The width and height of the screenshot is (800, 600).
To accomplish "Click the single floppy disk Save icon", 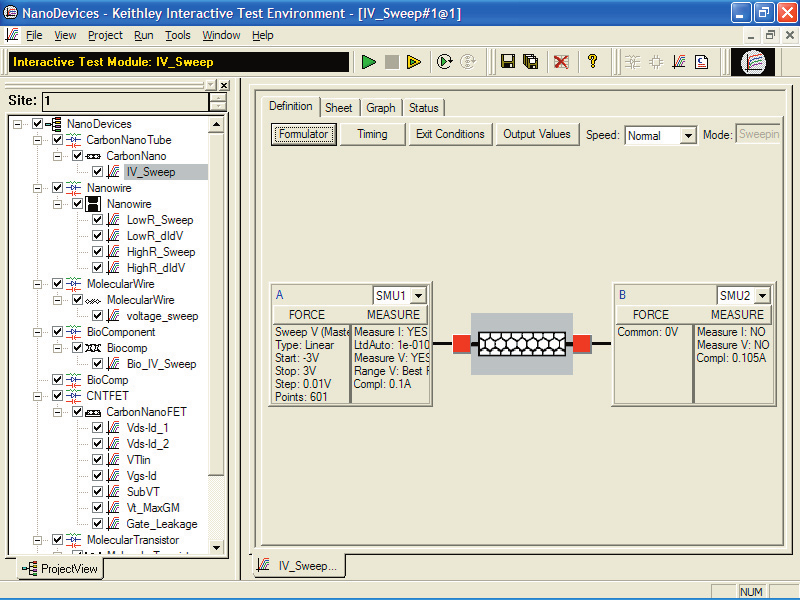I will coord(508,62).
